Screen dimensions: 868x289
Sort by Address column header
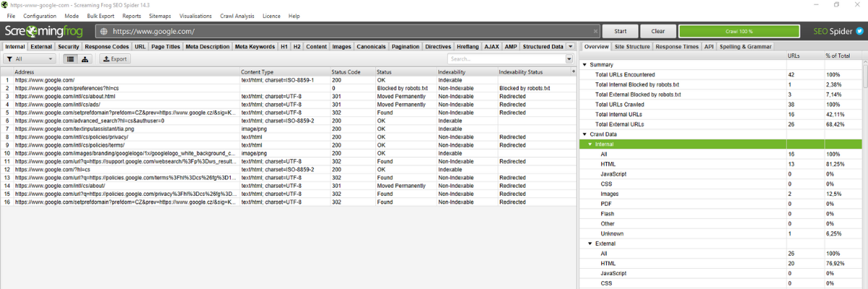[127, 72]
